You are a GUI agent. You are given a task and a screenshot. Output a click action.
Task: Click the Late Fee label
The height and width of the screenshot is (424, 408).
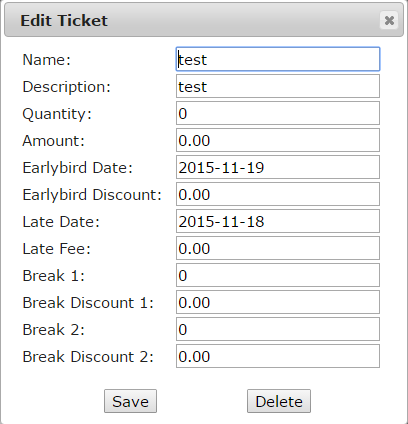[x=56, y=249]
